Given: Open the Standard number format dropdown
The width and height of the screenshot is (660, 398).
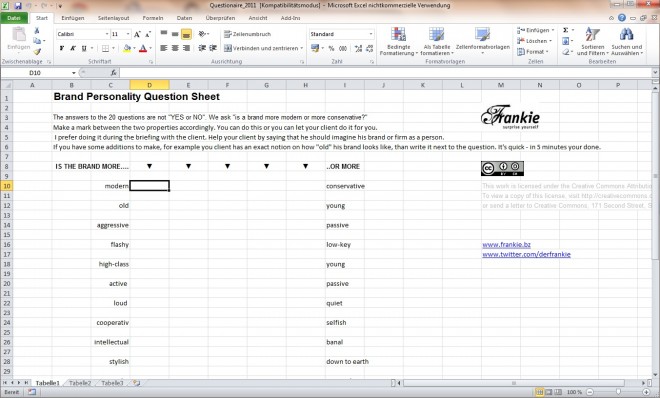Looking at the screenshot, I should click(x=371, y=34).
